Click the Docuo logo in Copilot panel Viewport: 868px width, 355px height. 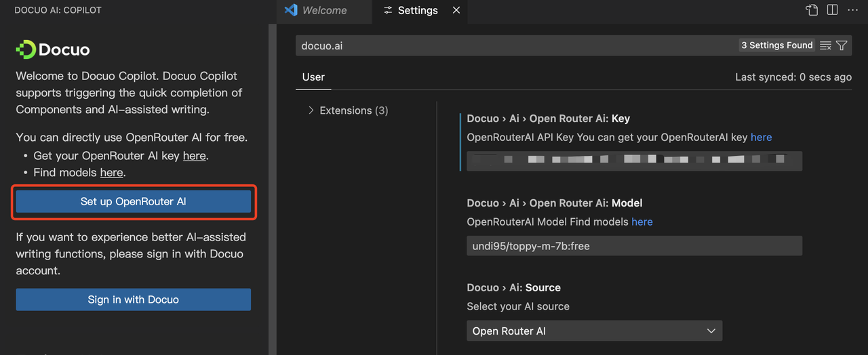(x=53, y=49)
